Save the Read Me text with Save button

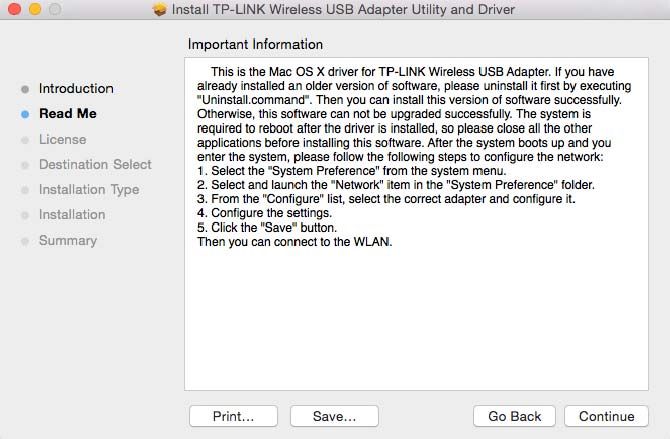(334, 416)
